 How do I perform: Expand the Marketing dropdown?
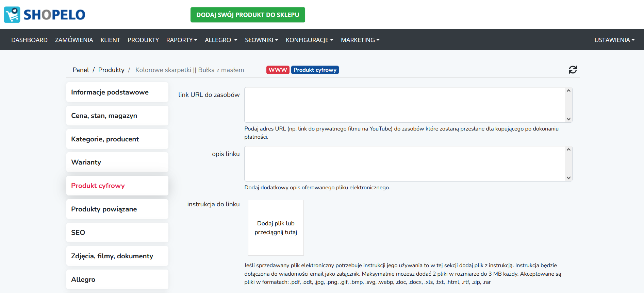(360, 40)
